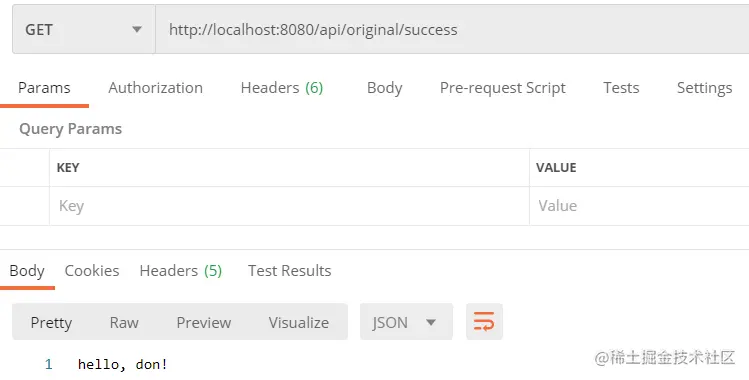The image size is (749, 380).
Task: Open response Headers (5) tab
Action: (x=181, y=271)
